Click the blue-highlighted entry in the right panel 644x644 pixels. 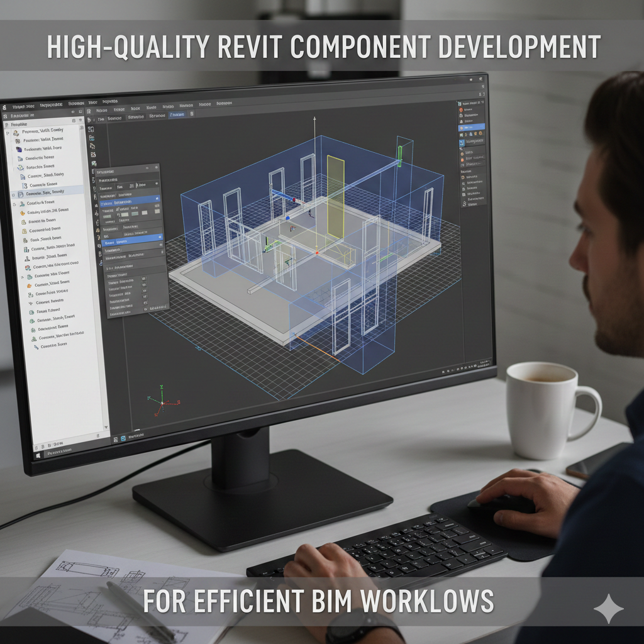pos(473,126)
